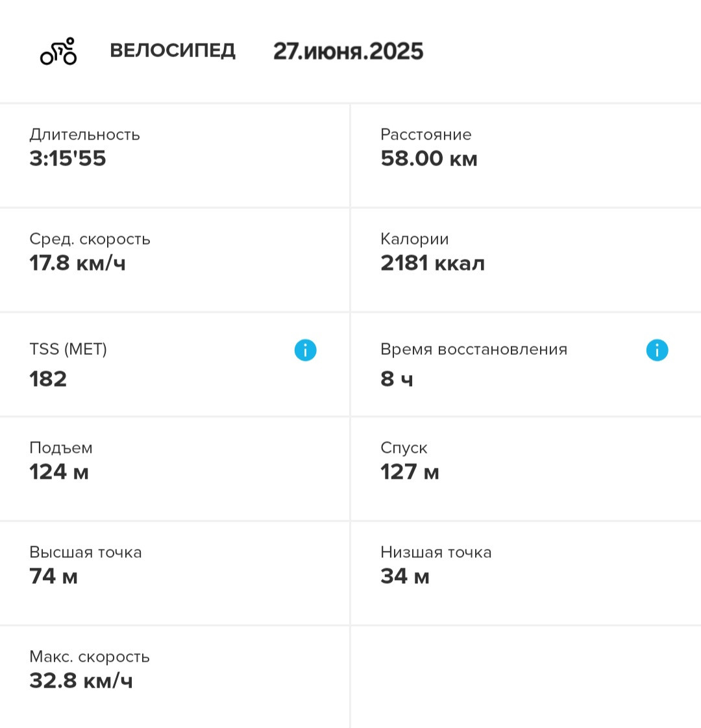Select the Подъем 124 м cell
This screenshot has height=728, width=701.
(x=175, y=469)
